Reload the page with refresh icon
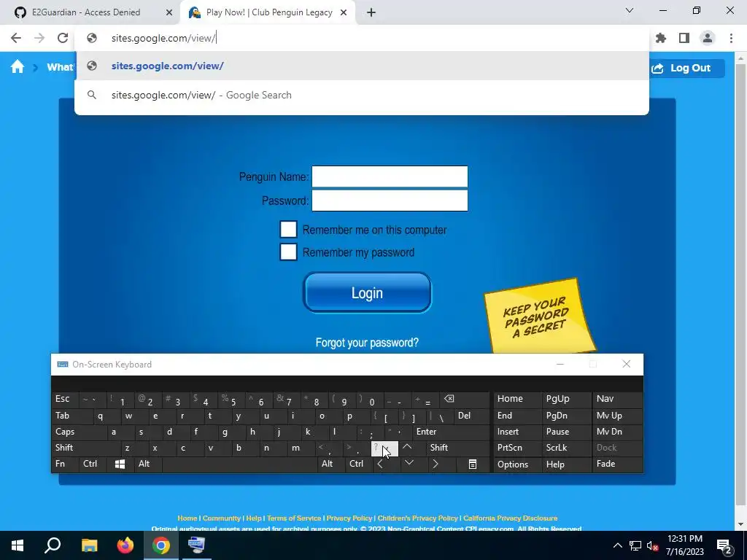Image resolution: width=747 pixels, height=560 pixels. tap(63, 38)
